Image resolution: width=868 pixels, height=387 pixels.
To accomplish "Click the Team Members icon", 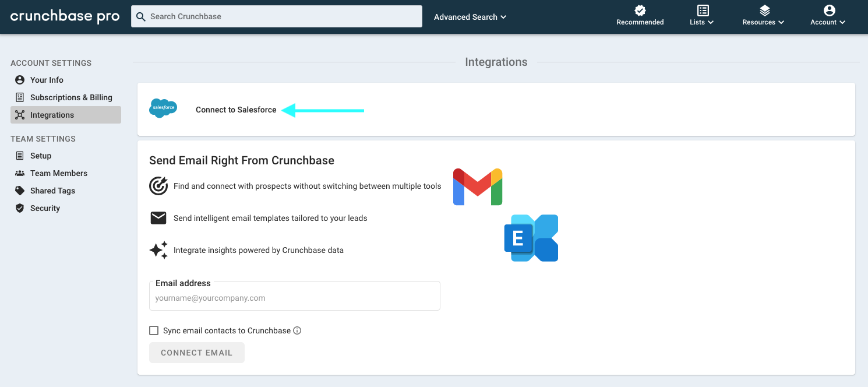I will click(x=19, y=173).
